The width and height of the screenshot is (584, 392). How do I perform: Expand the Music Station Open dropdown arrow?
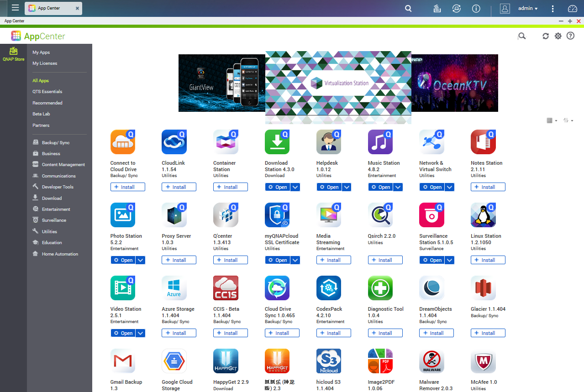[x=398, y=187]
